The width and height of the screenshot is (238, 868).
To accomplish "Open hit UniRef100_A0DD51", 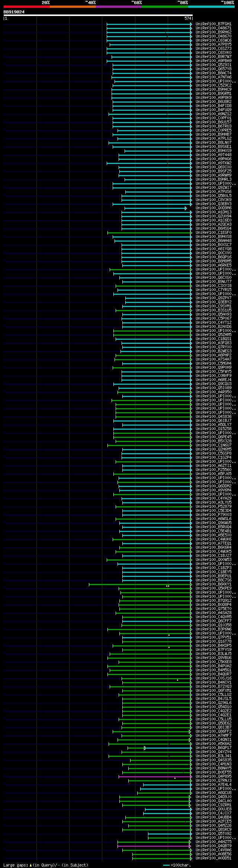I will point(213,858).
